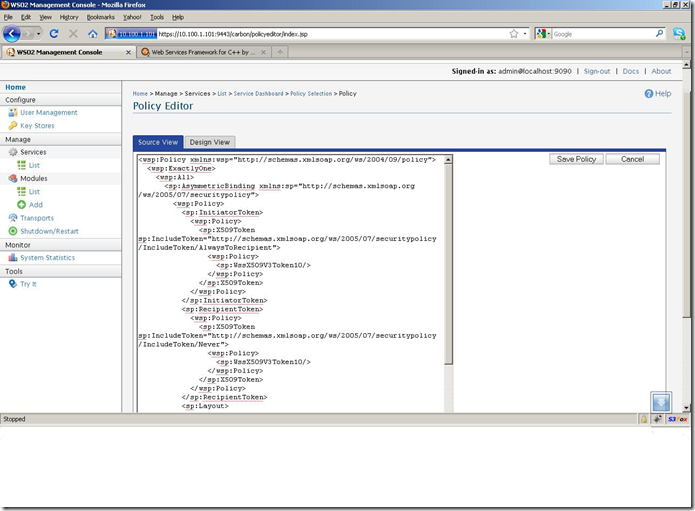Image resolution: width=695 pixels, height=511 pixels.
Task: Click the User Management icon in sidebar
Action: pos(13,113)
